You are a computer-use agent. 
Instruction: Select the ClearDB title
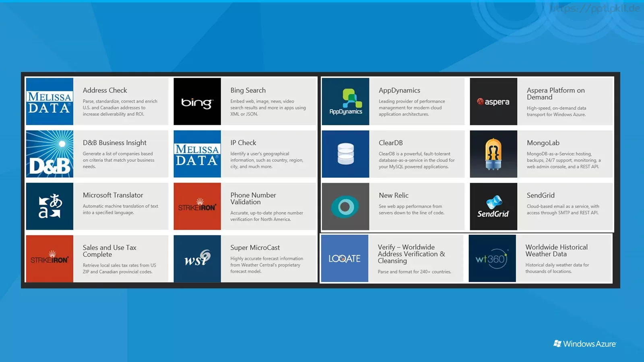point(391,143)
